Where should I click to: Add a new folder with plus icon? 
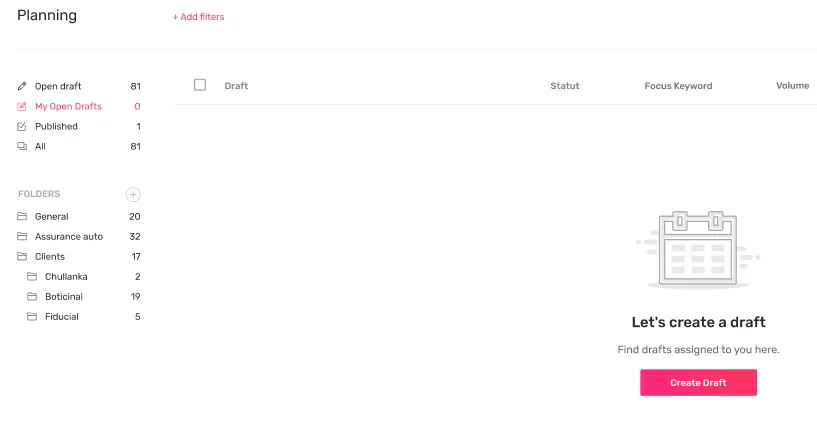133,194
